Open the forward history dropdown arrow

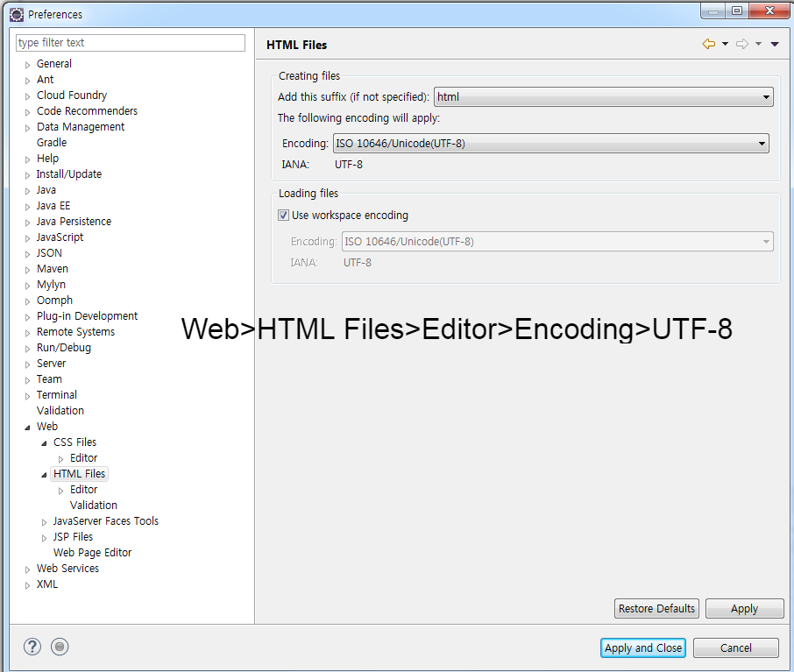[758, 44]
